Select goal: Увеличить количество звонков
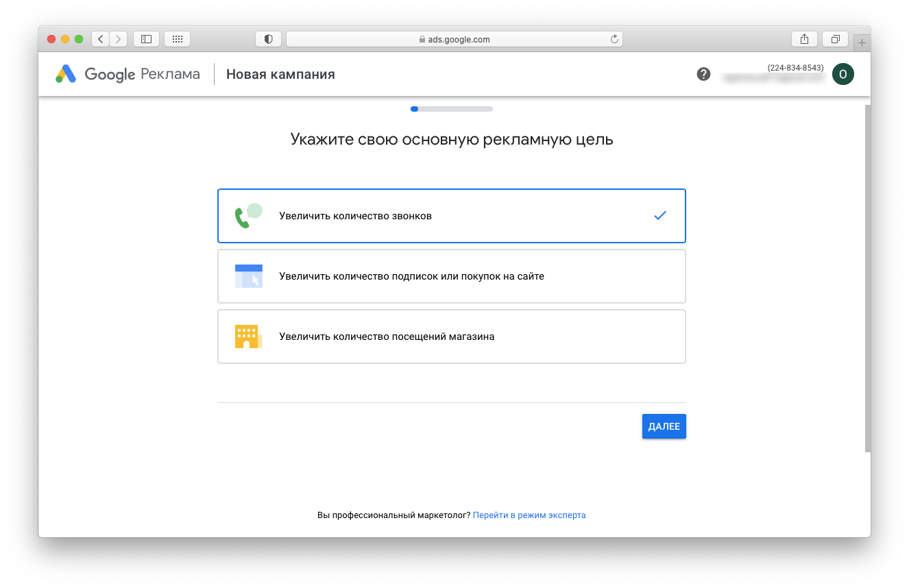 click(x=452, y=216)
